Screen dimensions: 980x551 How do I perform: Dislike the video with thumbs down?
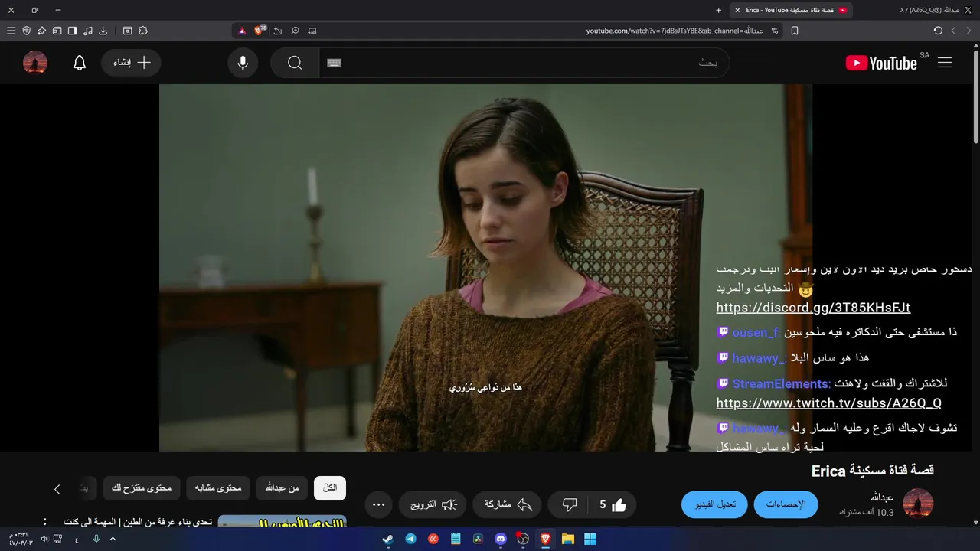[x=569, y=504]
